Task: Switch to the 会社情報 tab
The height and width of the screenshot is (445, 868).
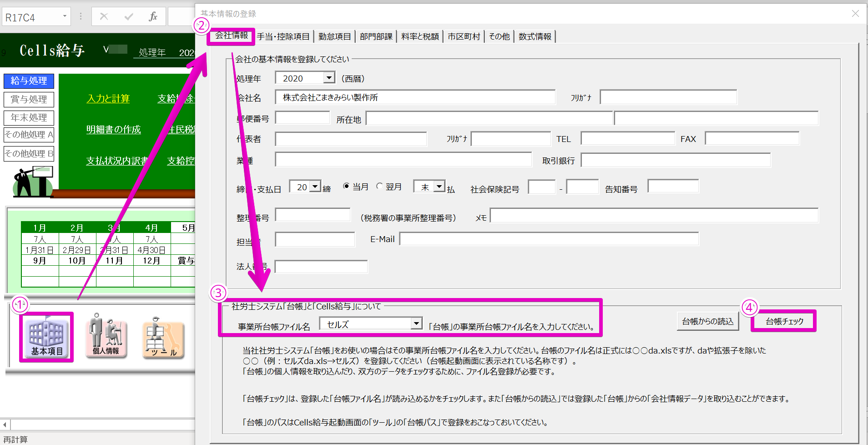Action: coord(232,35)
